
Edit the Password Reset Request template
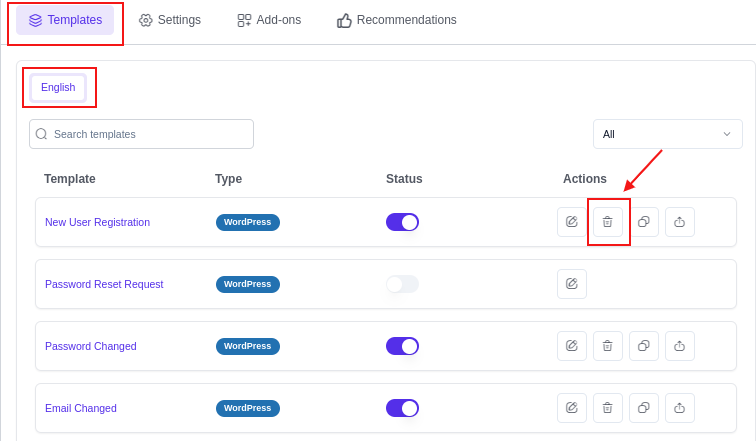[x=572, y=284]
